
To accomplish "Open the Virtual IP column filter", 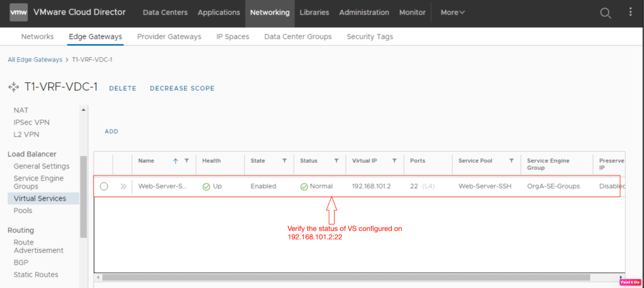I will click(x=393, y=161).
